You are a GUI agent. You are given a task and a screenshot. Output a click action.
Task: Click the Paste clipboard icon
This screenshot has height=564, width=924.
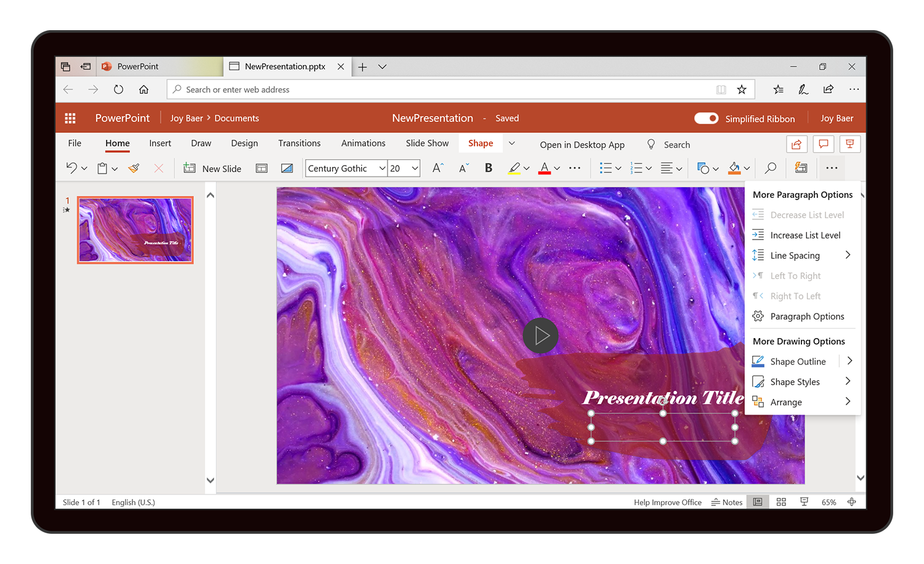102,168
